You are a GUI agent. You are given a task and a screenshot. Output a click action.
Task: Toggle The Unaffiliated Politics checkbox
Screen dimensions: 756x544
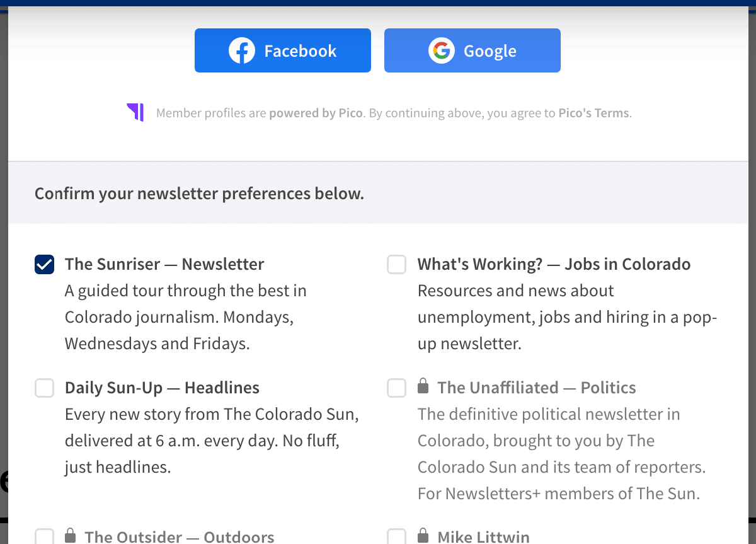click(x=397, y=388)
